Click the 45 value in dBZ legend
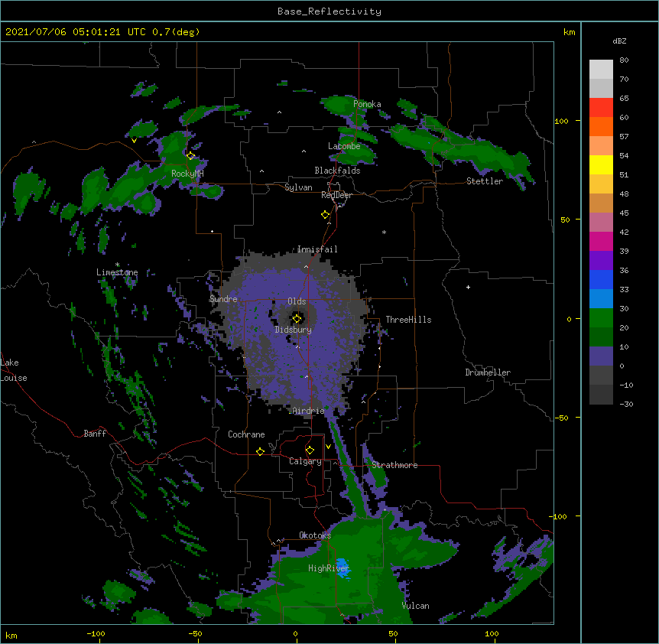The width and height of the screenshot is (659, 644). (x=624, y=213)
